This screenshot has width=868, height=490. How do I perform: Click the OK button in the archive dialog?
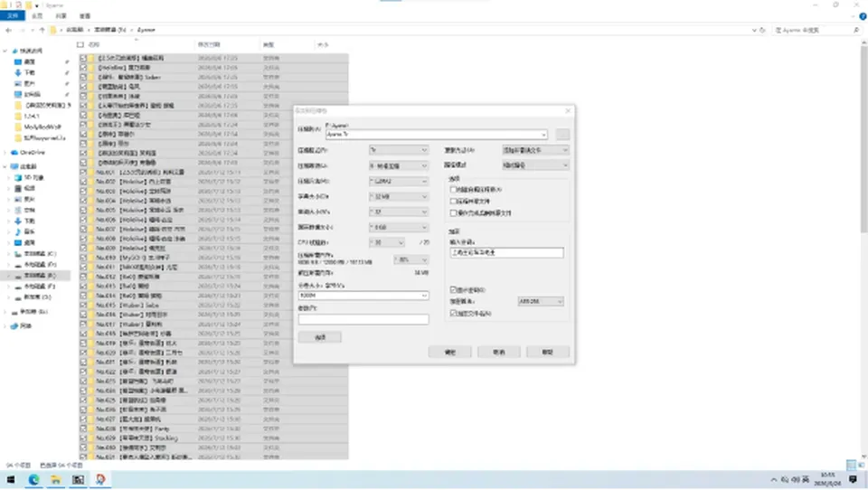[450, 353]
